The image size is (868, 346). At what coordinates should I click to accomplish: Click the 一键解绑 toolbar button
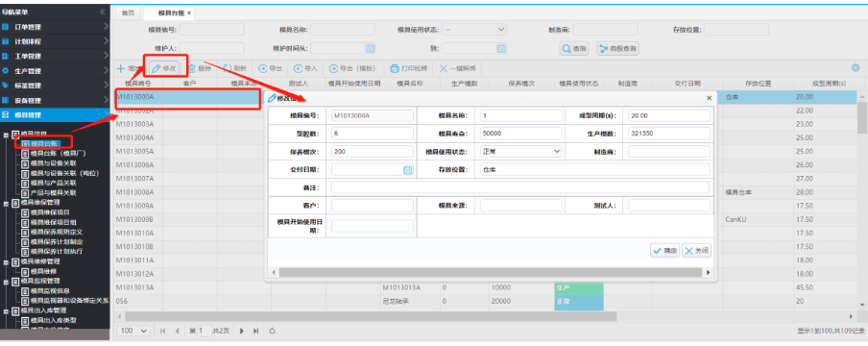457,69
